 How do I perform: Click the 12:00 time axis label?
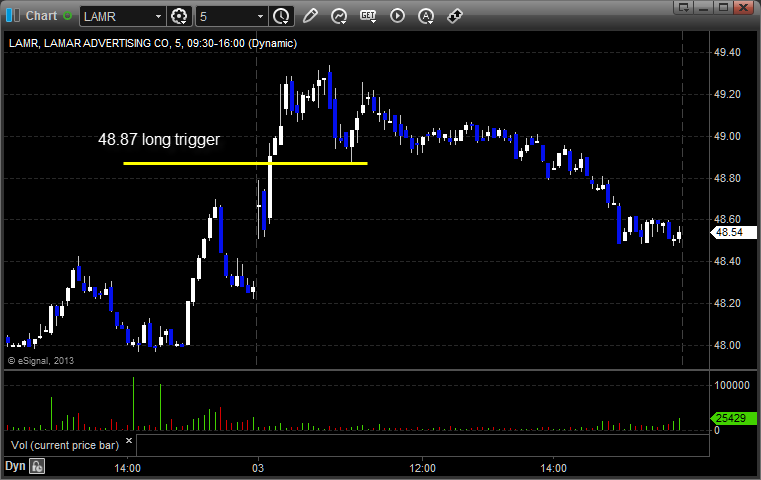click(x=422, y=468)
